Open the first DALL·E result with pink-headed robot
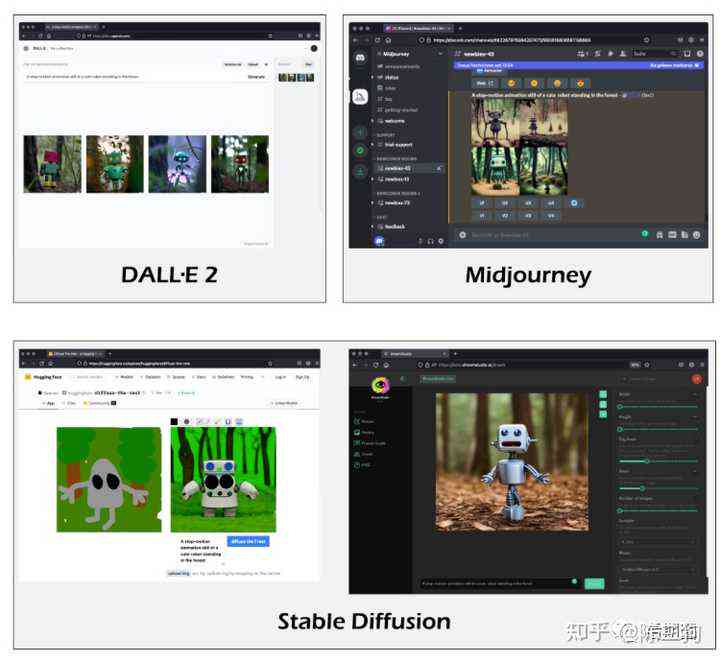The image size is (720, 663). [52, 164]
